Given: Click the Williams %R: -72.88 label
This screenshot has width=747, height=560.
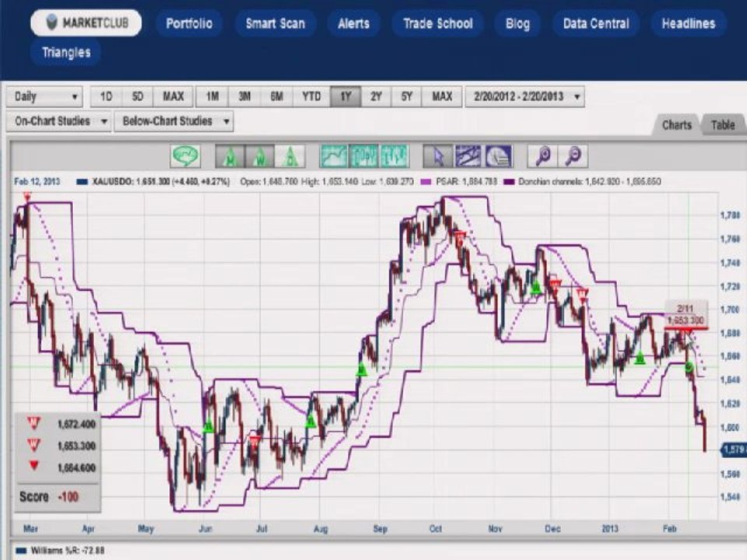Looking at the screenshot, I should (68, 551).
